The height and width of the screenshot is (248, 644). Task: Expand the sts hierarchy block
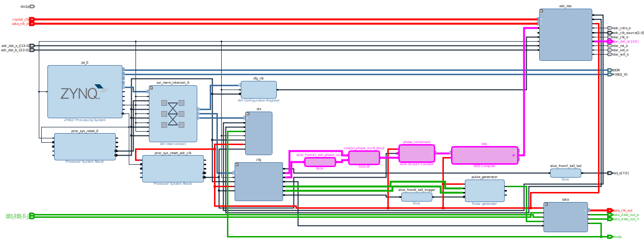click(x=248, y=114)
